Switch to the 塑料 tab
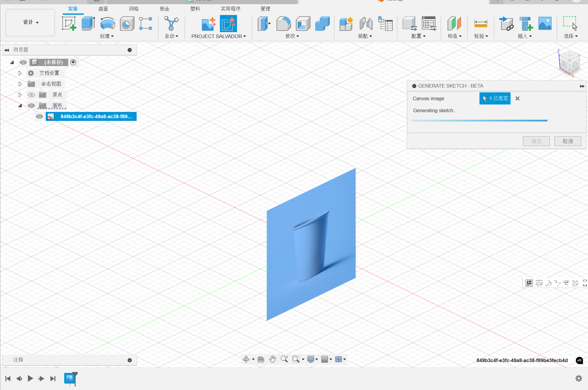The image size is (588, 390). point(195,9)
